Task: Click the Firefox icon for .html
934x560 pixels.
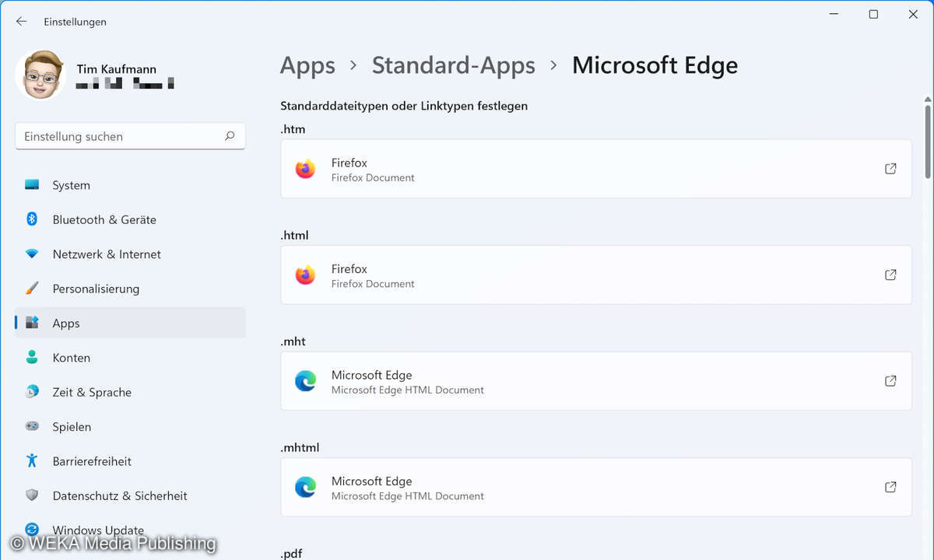Action: 305,275
